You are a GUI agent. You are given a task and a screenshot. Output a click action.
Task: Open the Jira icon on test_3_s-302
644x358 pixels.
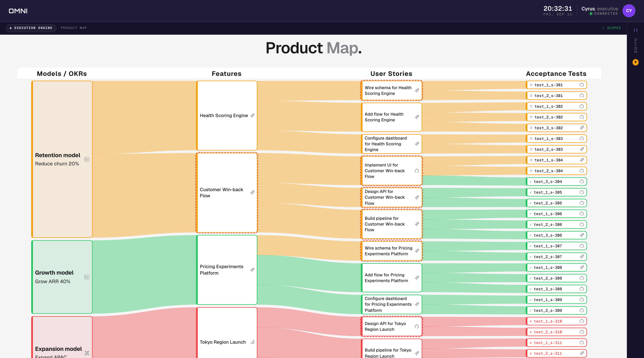pyautogui.click(x=582, y=128)
